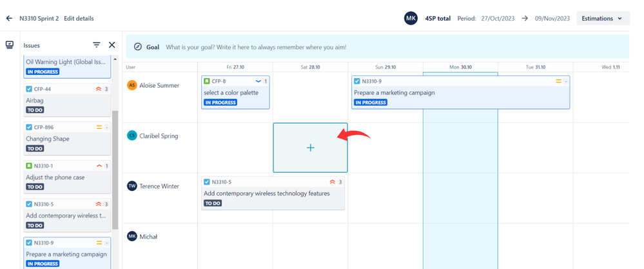The height and width of the screenshot is (269, 644).
Task: Click the sprint start date 27/Oct/2023
Action: click(x=496, y=19)
